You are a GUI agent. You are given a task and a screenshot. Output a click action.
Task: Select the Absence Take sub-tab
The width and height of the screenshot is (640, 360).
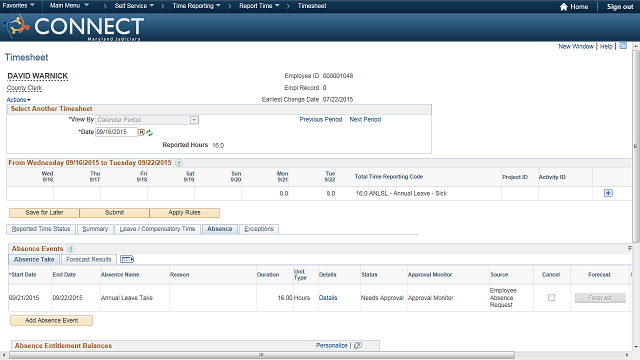point(34,259)
